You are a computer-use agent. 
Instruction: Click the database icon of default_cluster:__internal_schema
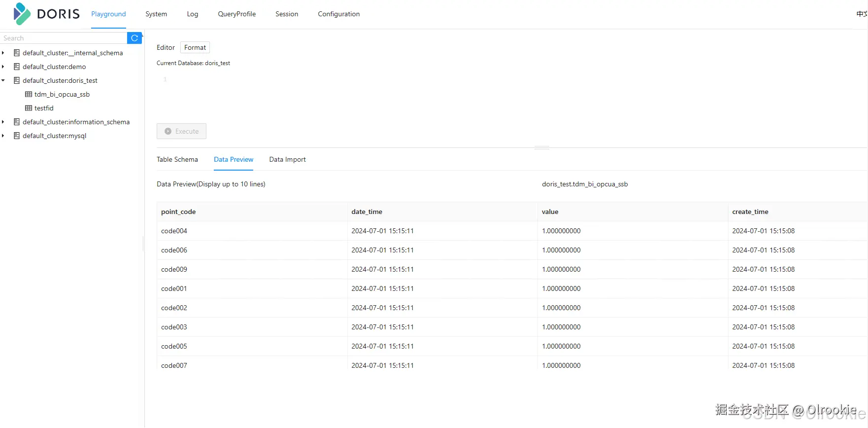coord(17,53)
